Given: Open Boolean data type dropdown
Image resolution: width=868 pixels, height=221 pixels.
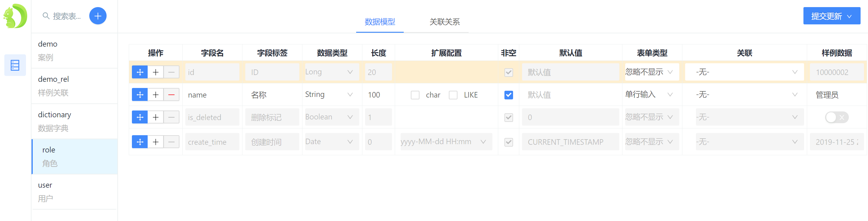Looking at the screenshot, I should point(332,117).
